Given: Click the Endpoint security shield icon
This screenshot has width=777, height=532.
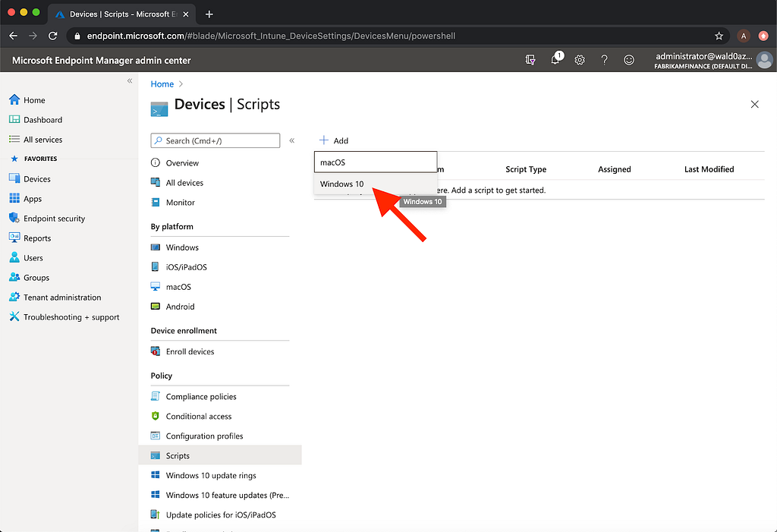Looking at the screenshot, I should 14,218.
